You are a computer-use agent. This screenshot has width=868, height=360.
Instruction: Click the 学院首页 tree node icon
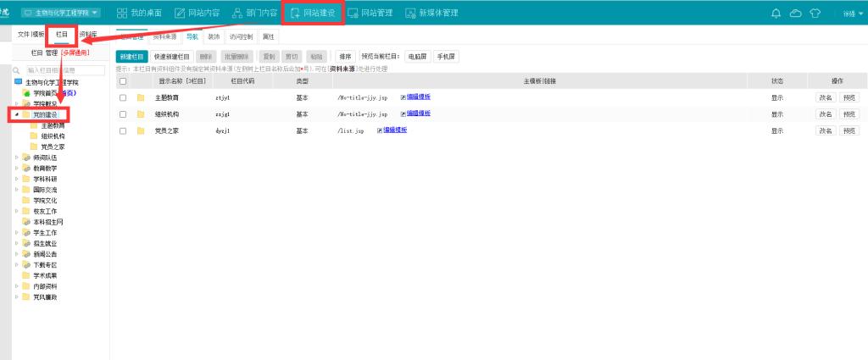pyautogui.click(x=26, y=92)
